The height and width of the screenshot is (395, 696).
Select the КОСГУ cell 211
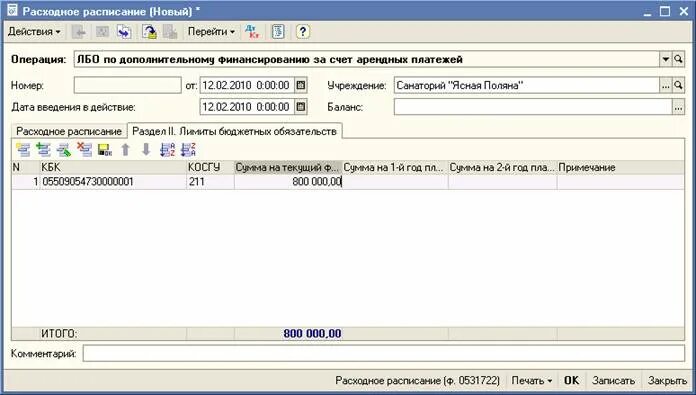tap(210, 182)
